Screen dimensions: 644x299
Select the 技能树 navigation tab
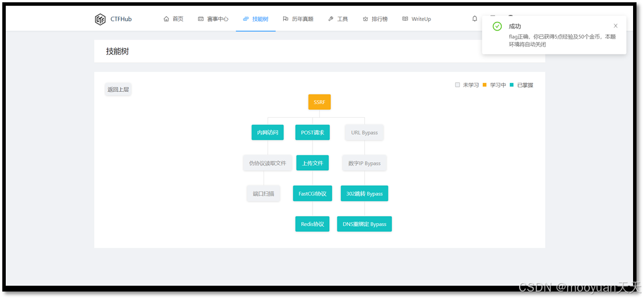[x=256, y=19]
